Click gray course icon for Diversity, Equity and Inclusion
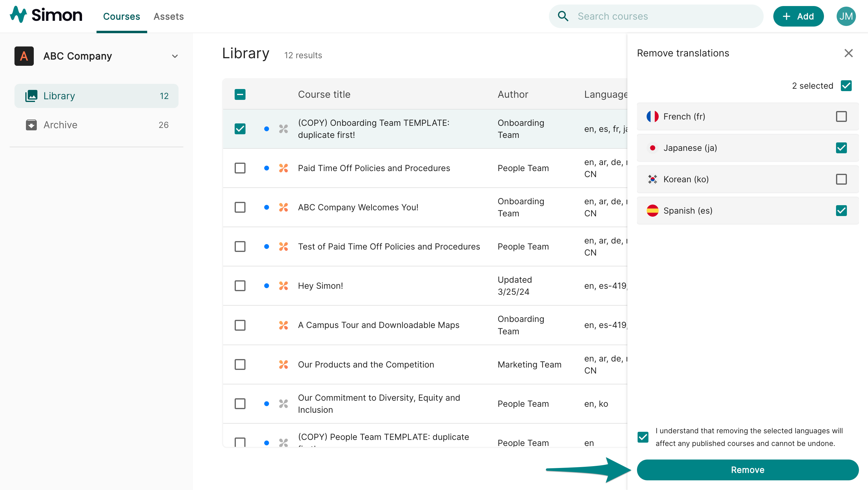 coord(284,403)
